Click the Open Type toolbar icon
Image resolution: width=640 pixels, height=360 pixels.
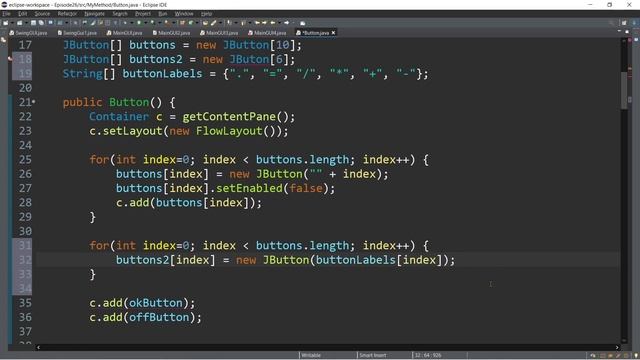[205, 23]
